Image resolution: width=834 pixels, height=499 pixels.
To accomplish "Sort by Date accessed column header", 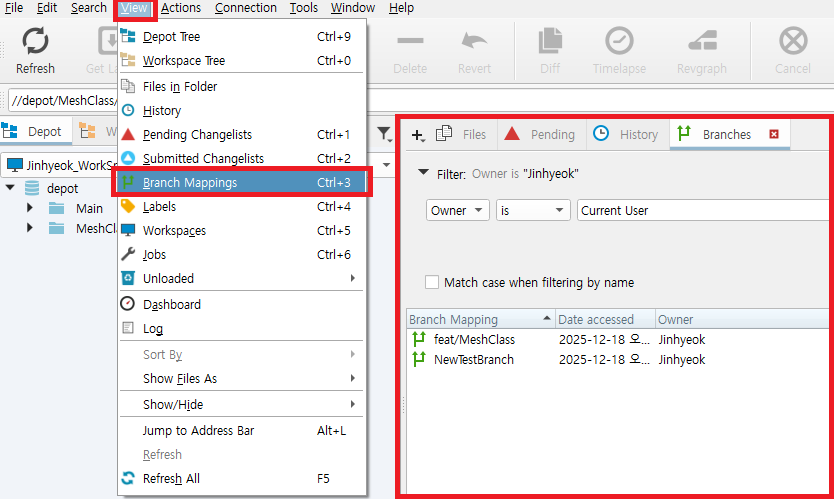I will tap(605, 319).
